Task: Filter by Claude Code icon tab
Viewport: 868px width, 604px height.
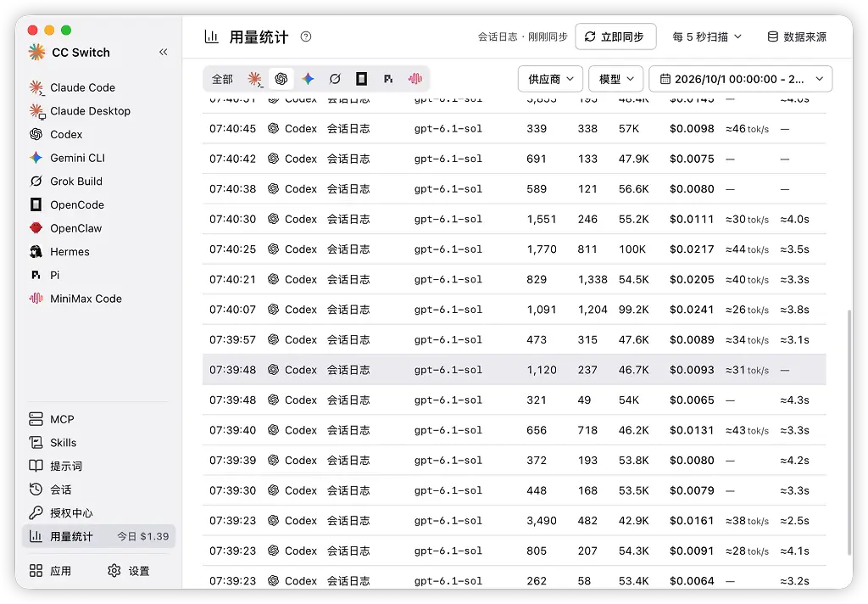Action: (254, 79)
